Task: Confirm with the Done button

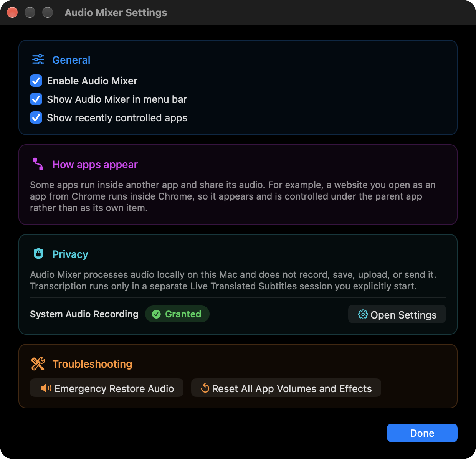Action: [422, 433]
